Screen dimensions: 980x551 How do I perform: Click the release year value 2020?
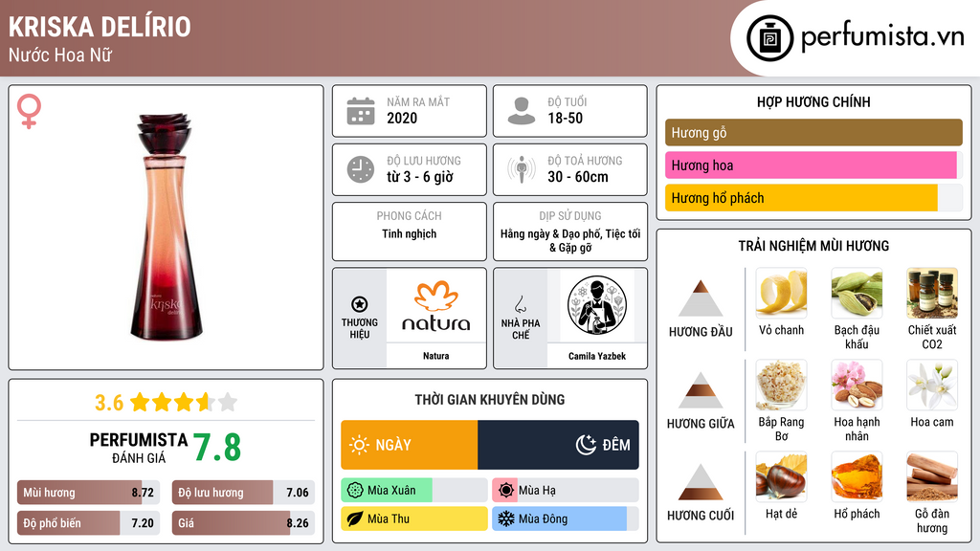[402, 118]
